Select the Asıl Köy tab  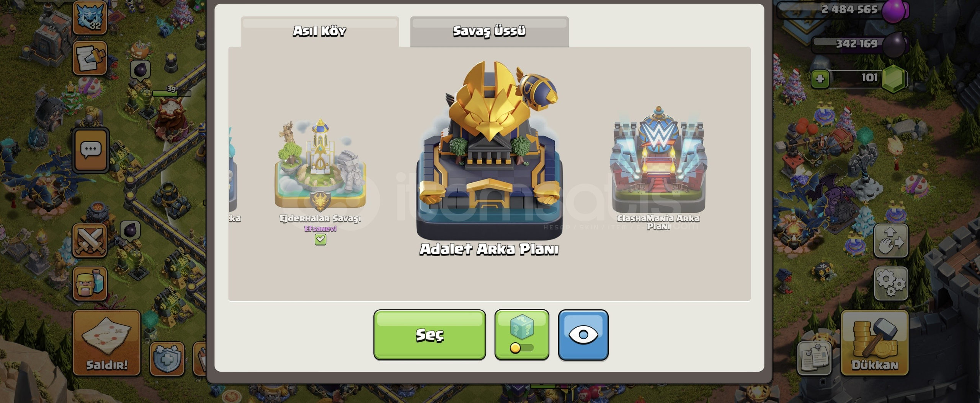(x=320, y=32)
